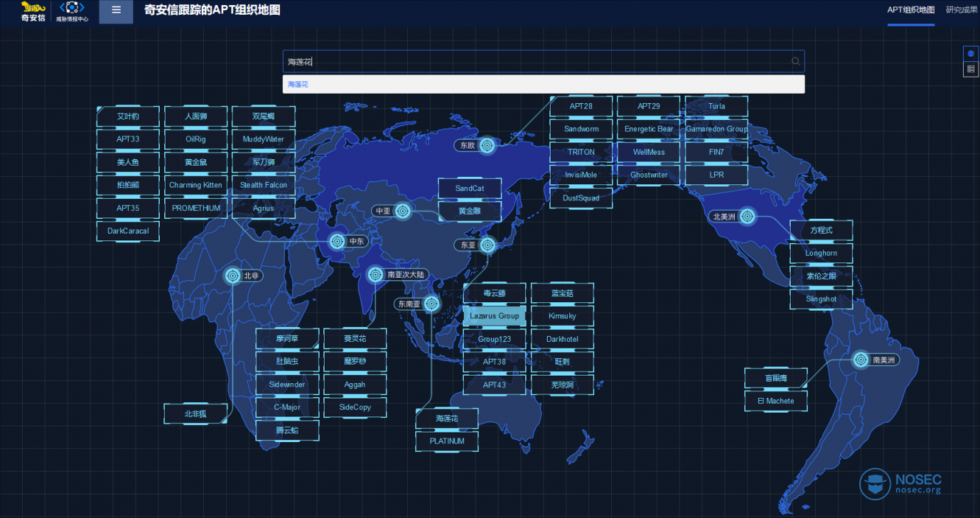Click the 中亚 region target marker
Screen dimensions: 980x518
tap(402, 211)
